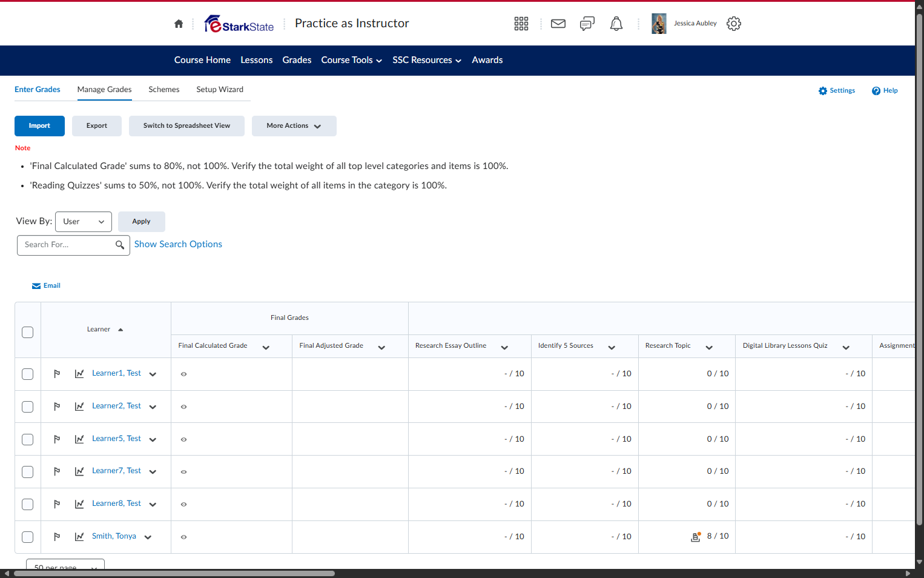Check the box for Learner5, Test
The height and width of the screenshot is (578, 924).
pyautogui.click(x=28, y=439)
